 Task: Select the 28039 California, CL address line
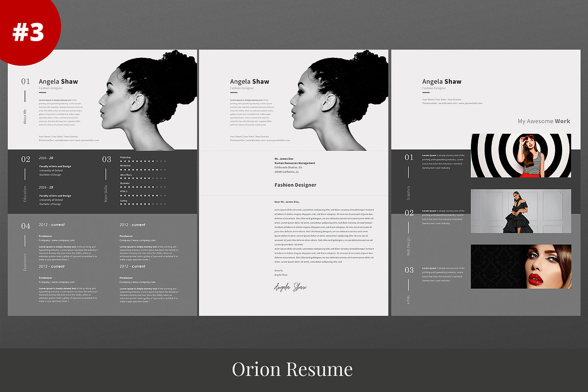point(287,172)
